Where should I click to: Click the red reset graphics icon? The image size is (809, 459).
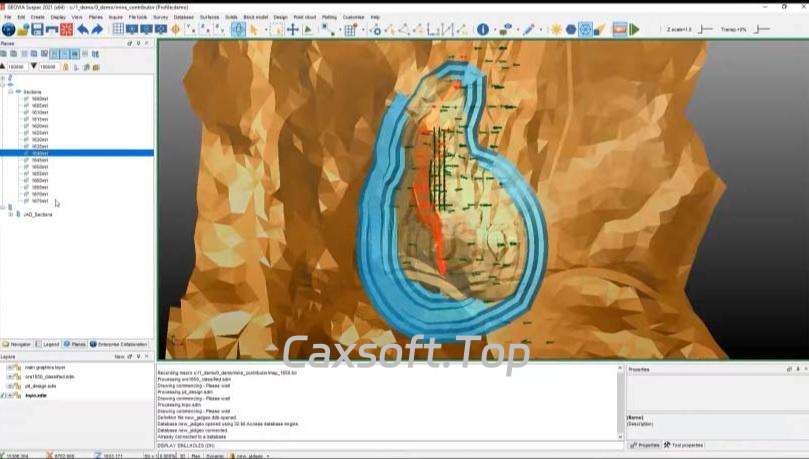coord(617,30)
